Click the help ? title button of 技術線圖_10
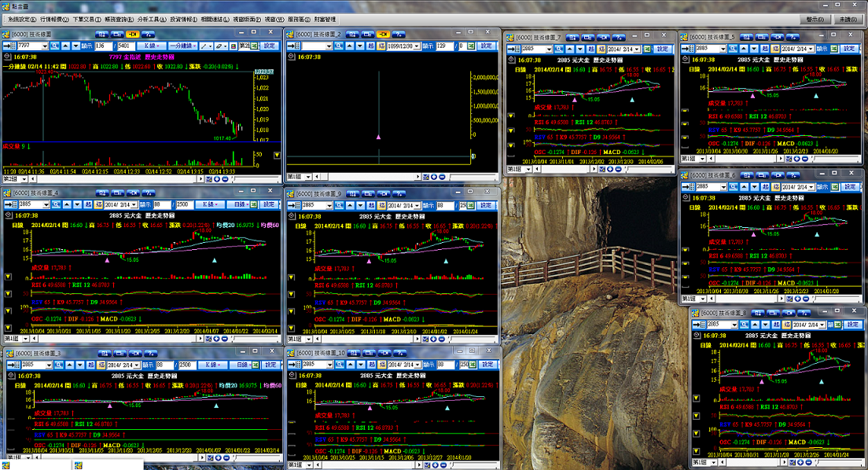This screenshot has width=868, height=470. click(x=399, y=353)
